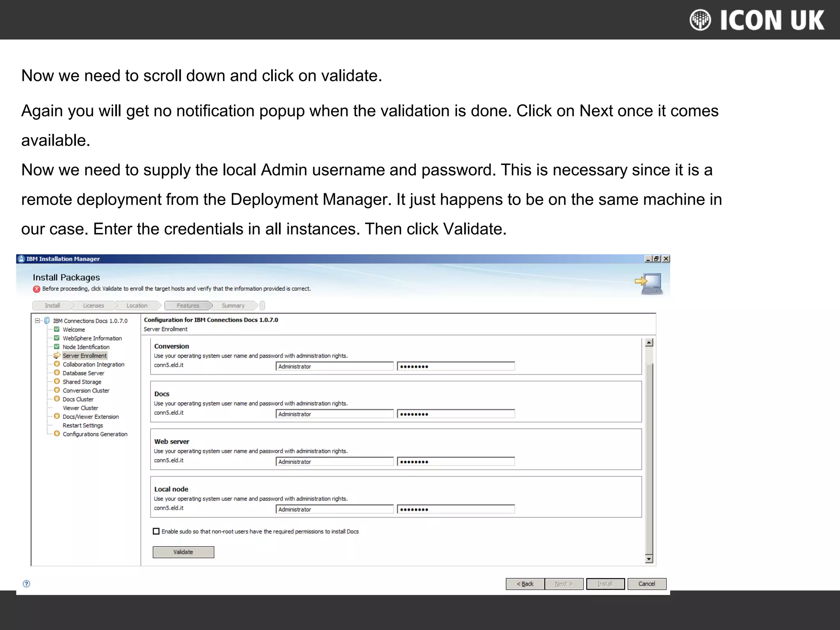Go to the Features wizard step
The height and width of the screenshot is (630, 840).
pos(188,306)
